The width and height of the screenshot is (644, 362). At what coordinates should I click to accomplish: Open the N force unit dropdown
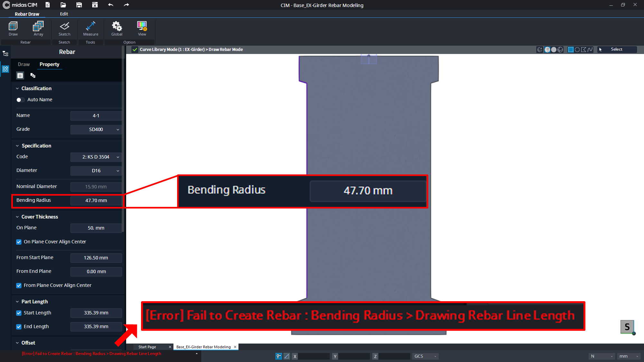click(x=602, y=356)
